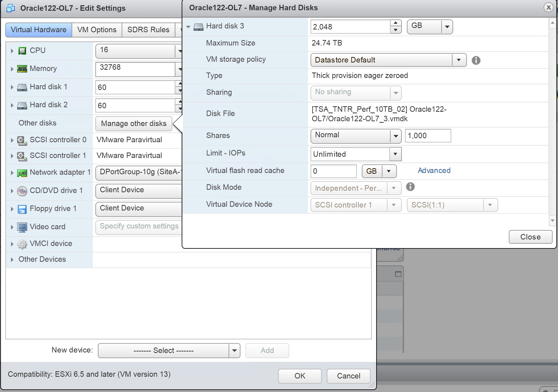This screenshot has height=392, width=558.
Task: Click the Disk Mode info icon
Action: (410, 187)
